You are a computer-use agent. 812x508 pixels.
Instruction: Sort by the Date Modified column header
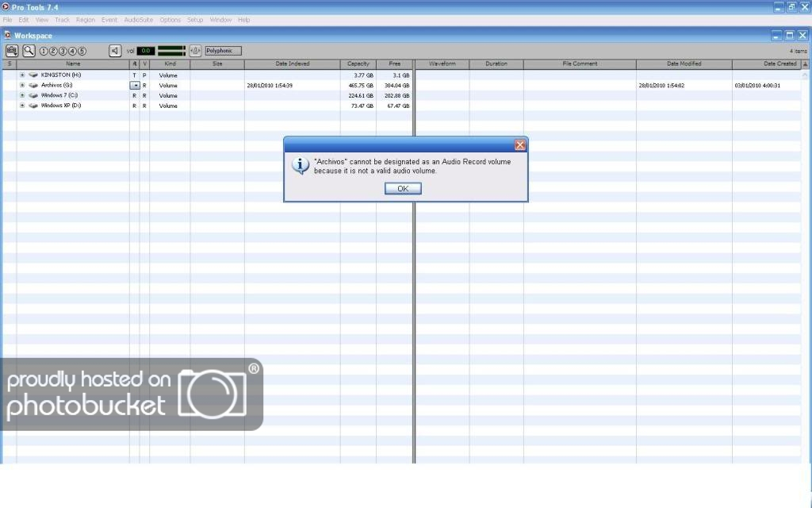684,63
